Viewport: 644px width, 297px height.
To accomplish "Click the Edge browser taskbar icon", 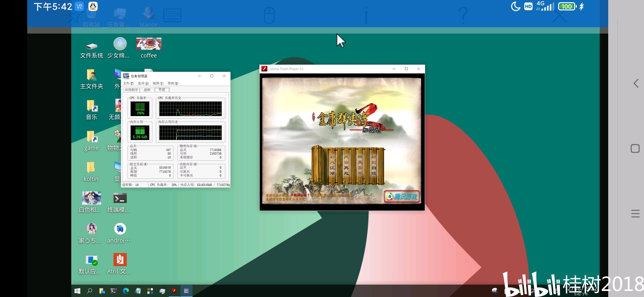I will 126,291.
